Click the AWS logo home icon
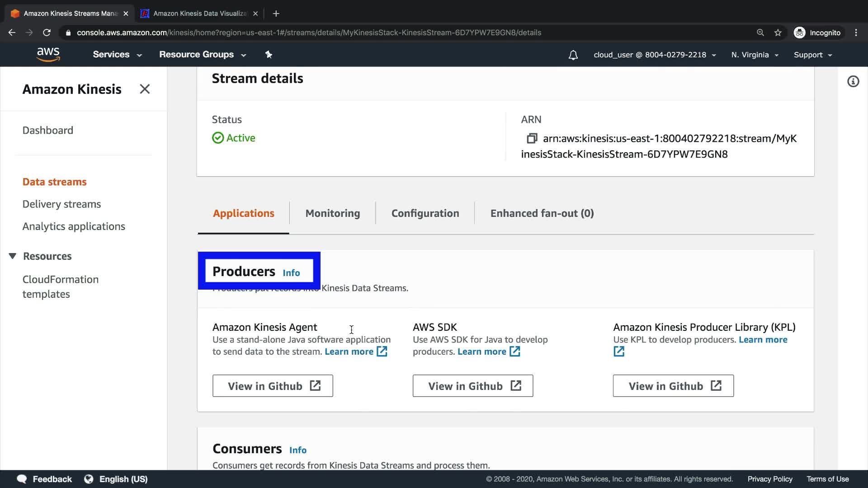This screenshot has width=868, height=488. click(x=48, y=55)
